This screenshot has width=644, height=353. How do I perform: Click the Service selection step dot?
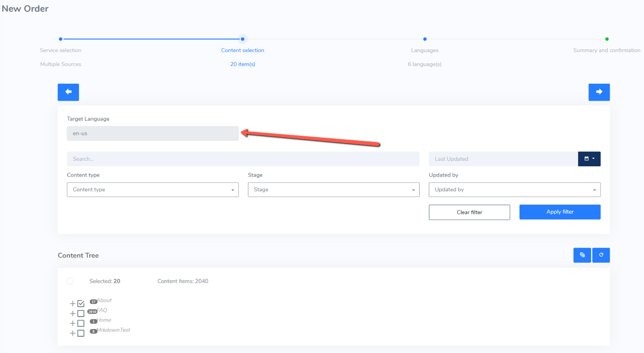pyautogui.click(x=61, y=39)
